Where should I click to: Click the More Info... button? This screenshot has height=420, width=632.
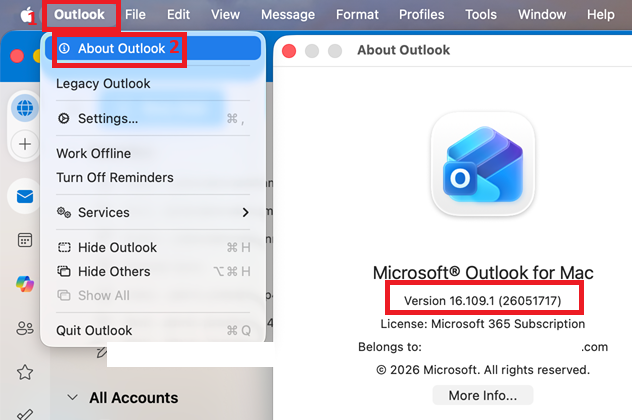pos(483,395)
